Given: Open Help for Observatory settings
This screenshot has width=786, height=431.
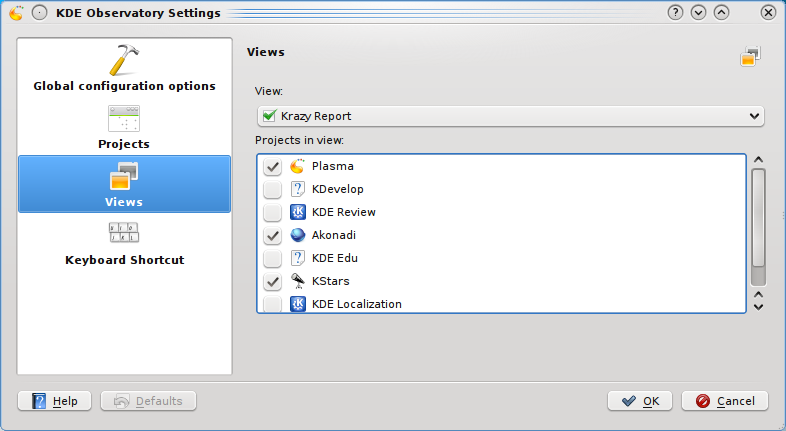Looking at the screenshot, I should coord(55,401).
